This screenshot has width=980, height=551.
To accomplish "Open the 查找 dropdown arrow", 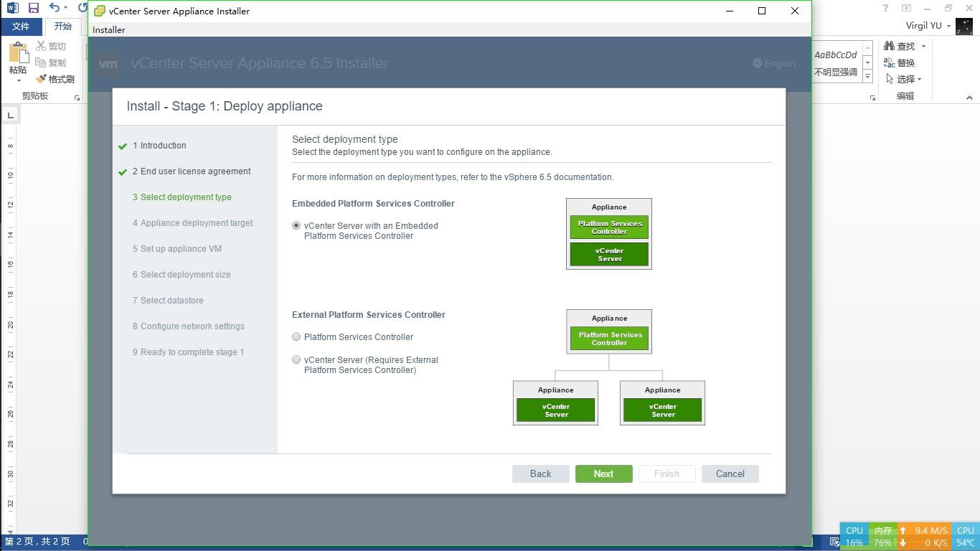I will [923, 46].
